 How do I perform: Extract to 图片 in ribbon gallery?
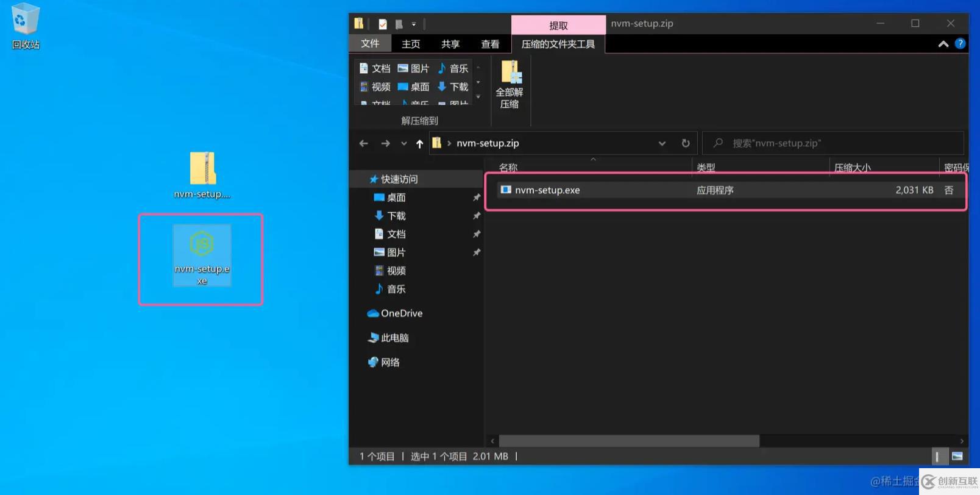pyautogui.click(x=414, y=68)
